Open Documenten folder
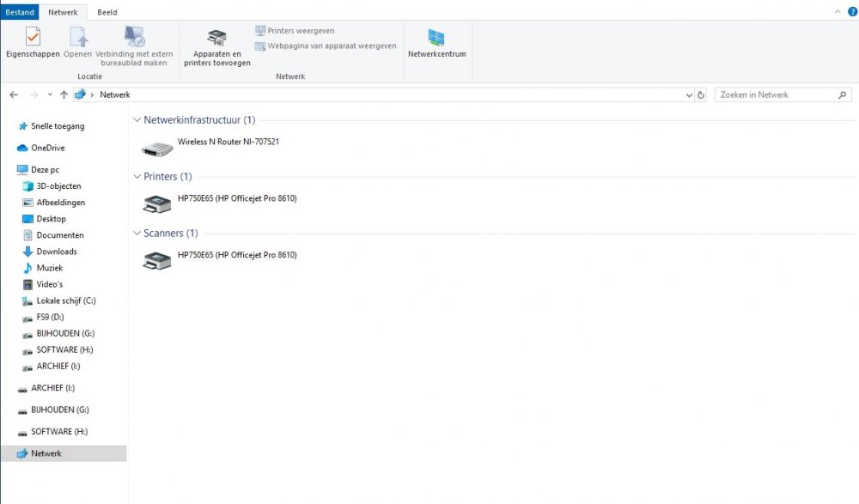This screenshot has height=504, width=859. coord(60,235)
